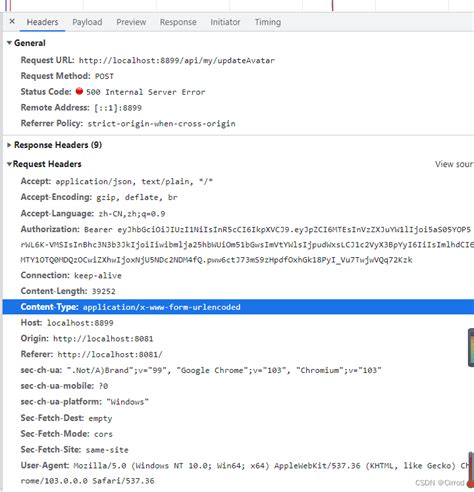Image resolution: width=474 pixels, height=492 pixels.
Task: Switch to the Payload tab
Action: pyautogui.click(x=87, y=22)
